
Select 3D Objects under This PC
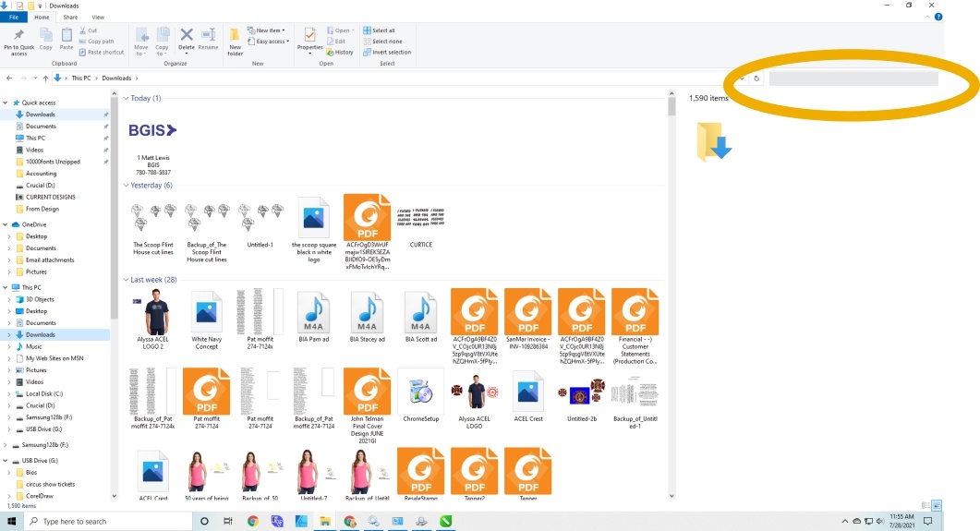click(40, 299)
